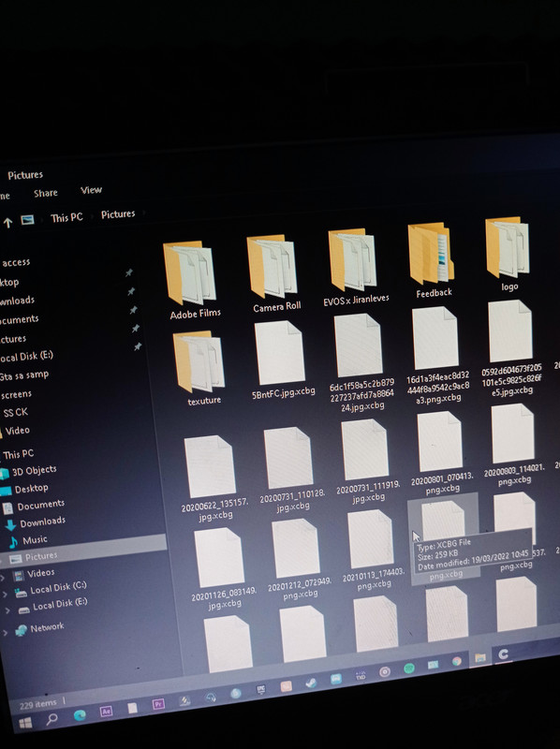Viewport: 560px width, 749px height.
Task: Expand Local Disk (C:) tree node
Action: tap(5, 595)
